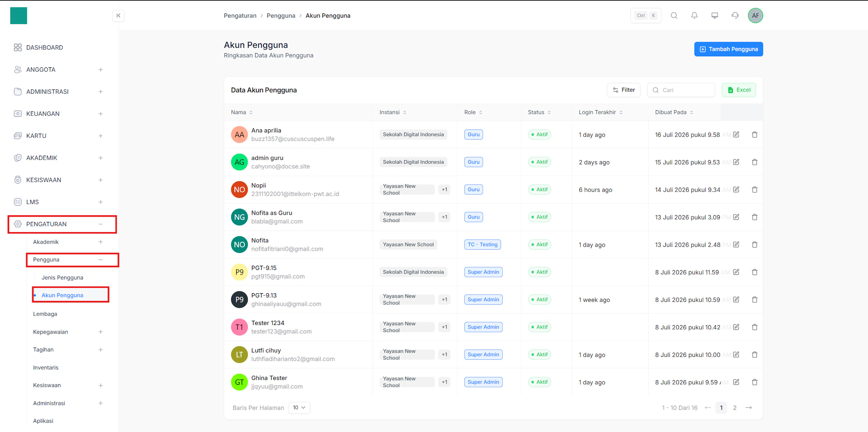Open rows per page dropdown showing 10
868x432 pixels.
coord(299,407)
